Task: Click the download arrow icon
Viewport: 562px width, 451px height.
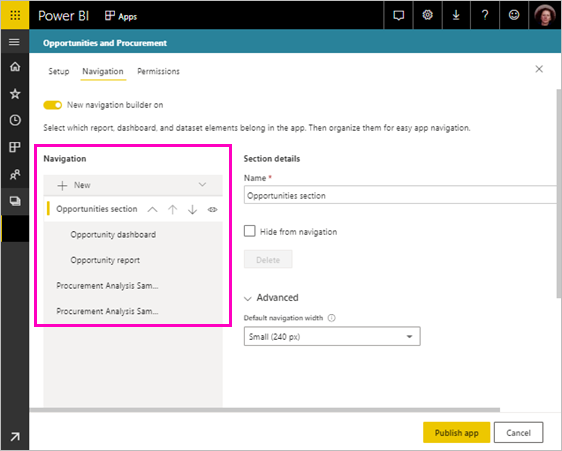Action: pyautogui.click(x=456, y=15)
